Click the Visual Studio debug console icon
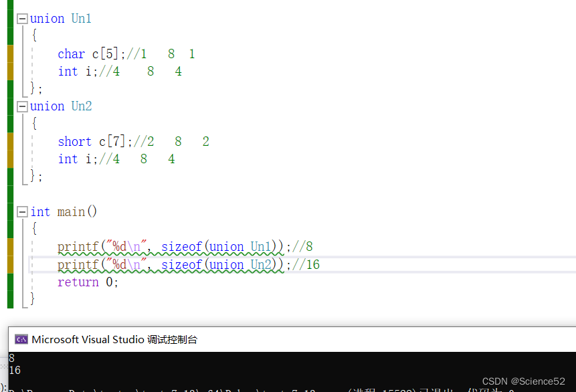 [x=21, y=339]
